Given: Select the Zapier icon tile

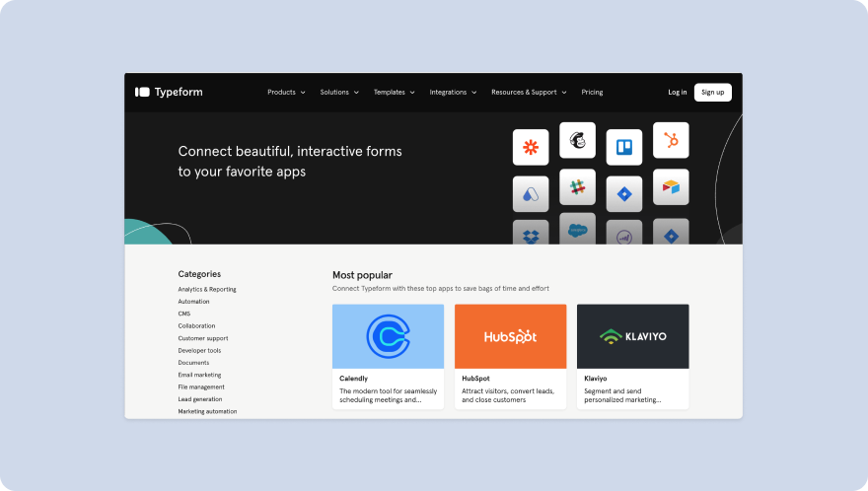Looking at the screenshot, I should pyautogui.click(x=531, y=147).
